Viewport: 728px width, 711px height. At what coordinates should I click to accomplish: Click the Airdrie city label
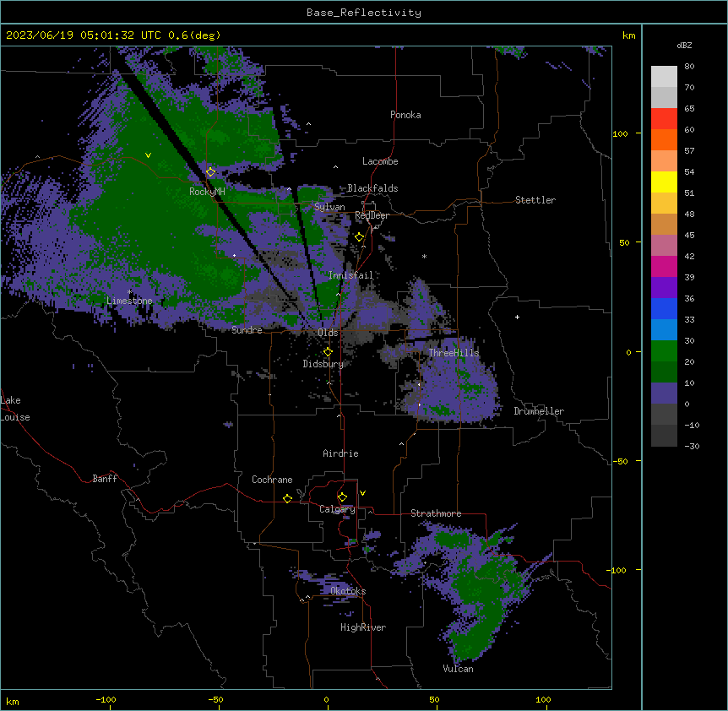point(341,453)
